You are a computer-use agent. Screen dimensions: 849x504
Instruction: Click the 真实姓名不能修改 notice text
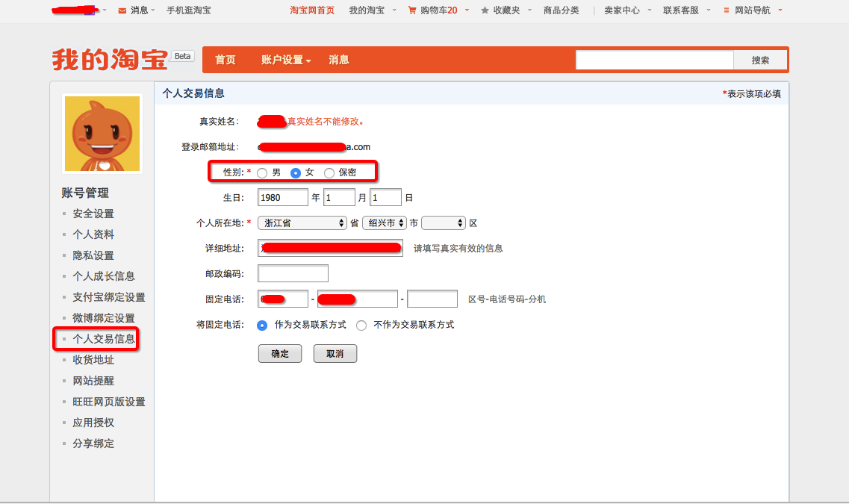(x=326, y=122)
